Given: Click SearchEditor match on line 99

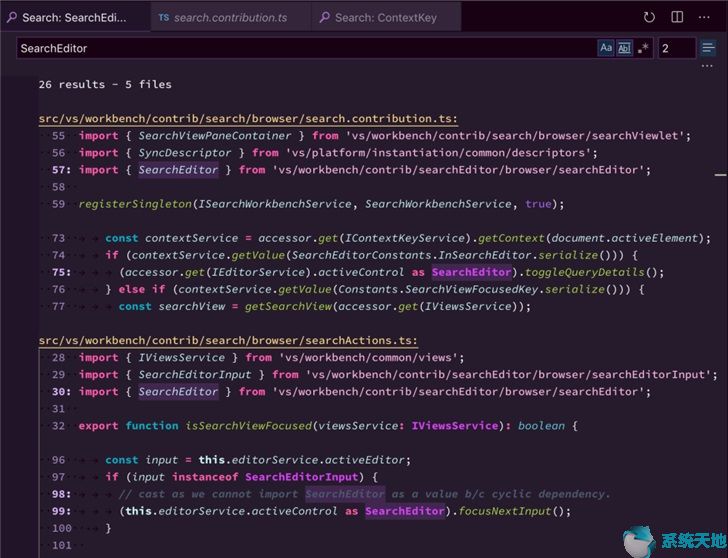Looking at the screenshot, I should (x=405, y=511).
